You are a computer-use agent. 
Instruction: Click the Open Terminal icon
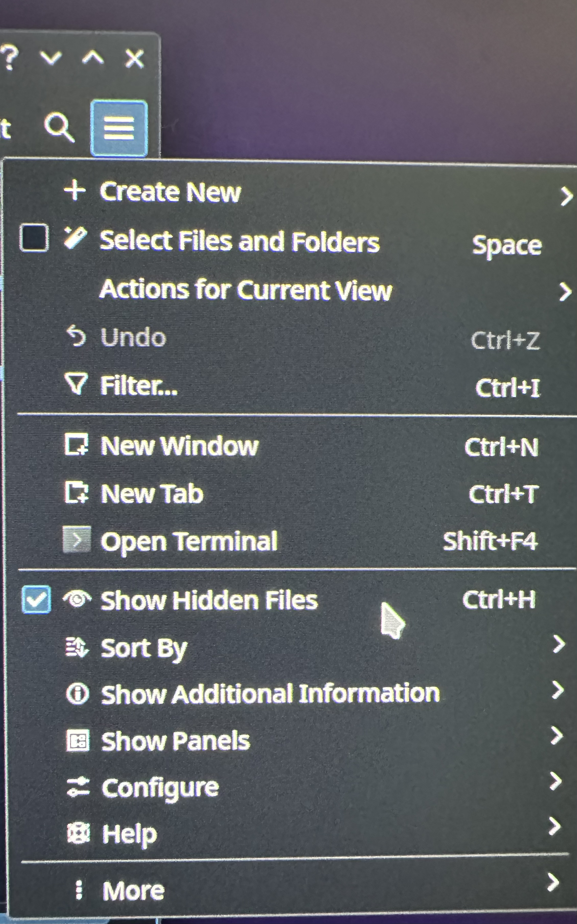click(77, 539)
